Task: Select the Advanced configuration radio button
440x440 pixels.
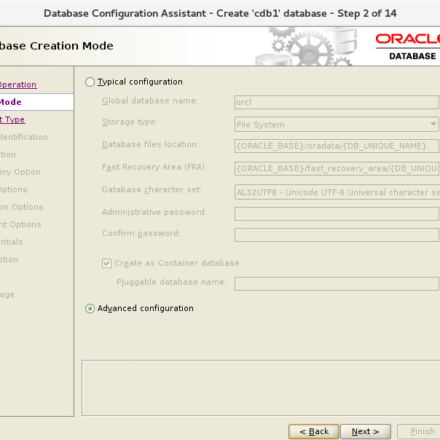Action: 90,309
